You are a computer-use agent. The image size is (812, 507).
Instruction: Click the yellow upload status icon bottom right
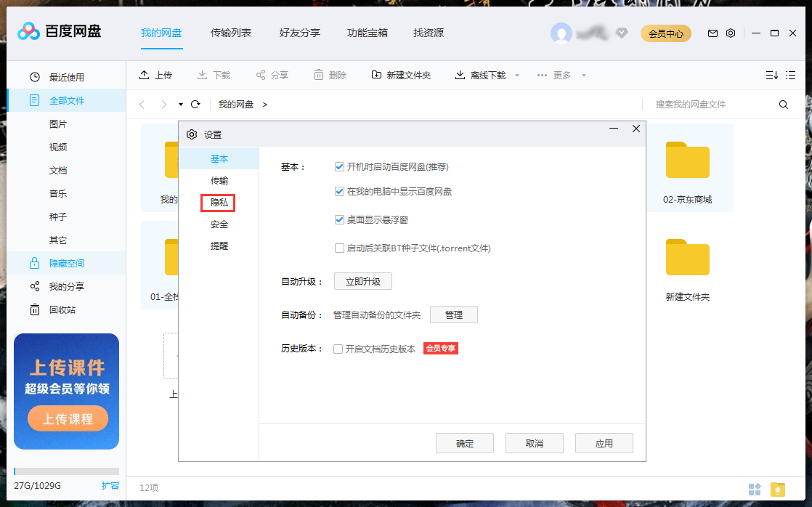[x=776, y=490]
